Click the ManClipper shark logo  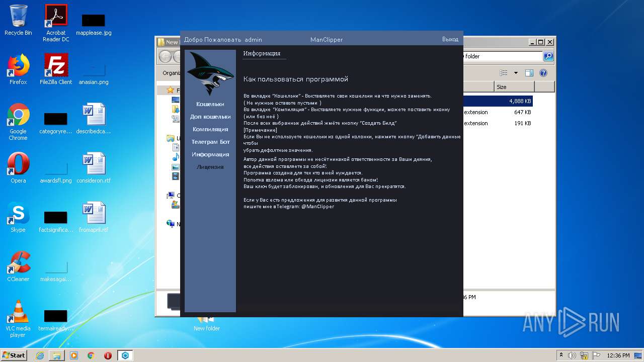210,73
